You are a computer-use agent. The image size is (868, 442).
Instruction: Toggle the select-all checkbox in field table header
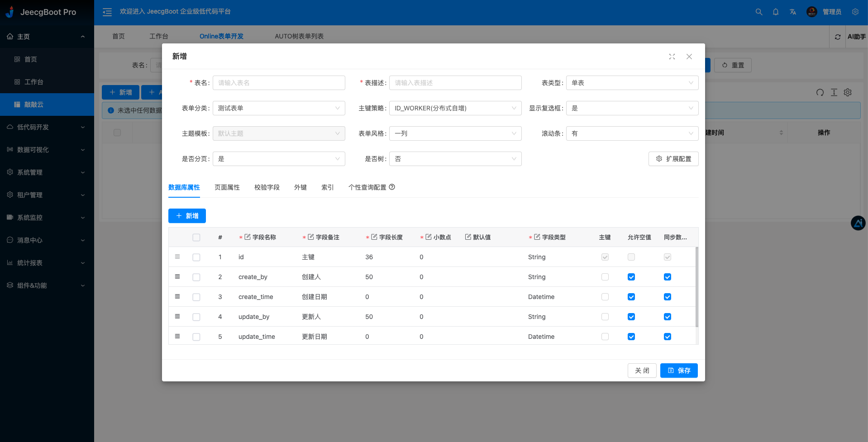click(196, 238)
